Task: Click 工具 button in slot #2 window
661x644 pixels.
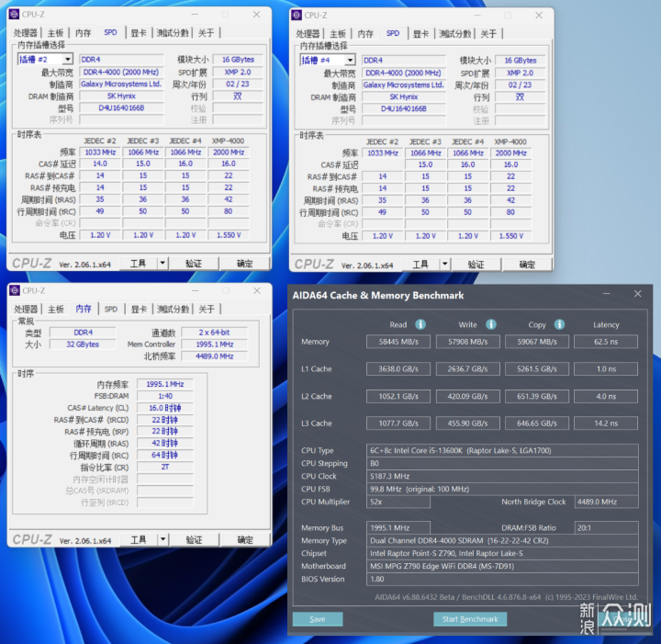Action: 139,264
